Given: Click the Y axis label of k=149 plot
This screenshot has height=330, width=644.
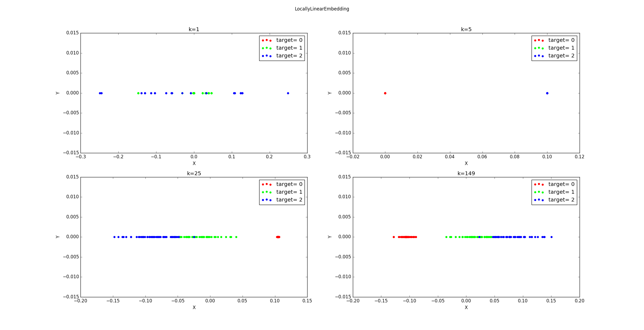Looking at the screenshot, I should point(330,237).
